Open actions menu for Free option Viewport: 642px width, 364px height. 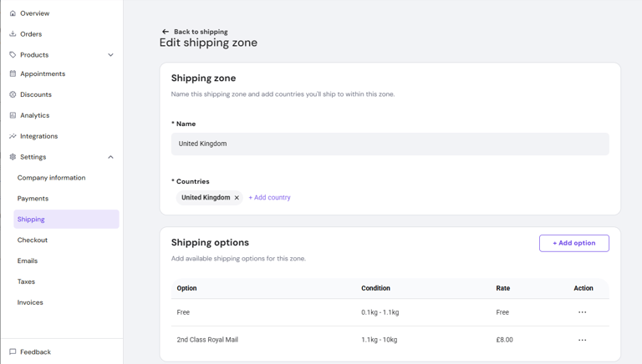point(583,312)
